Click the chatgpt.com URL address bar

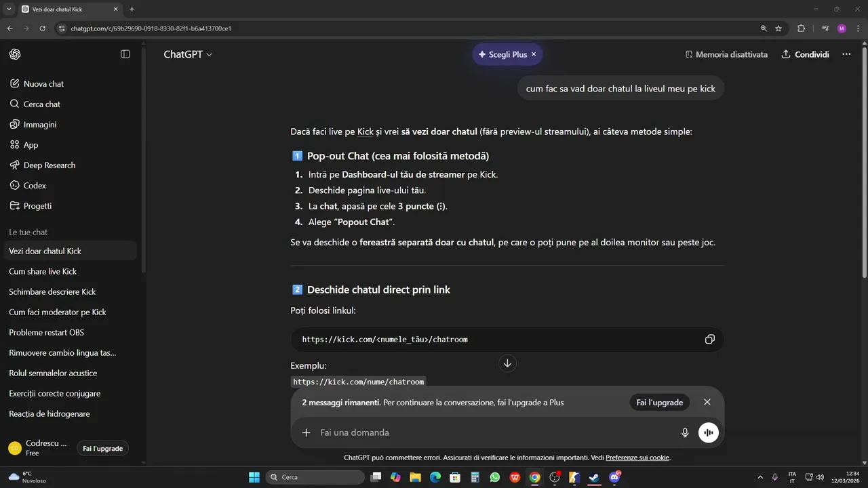coord(407,28)
